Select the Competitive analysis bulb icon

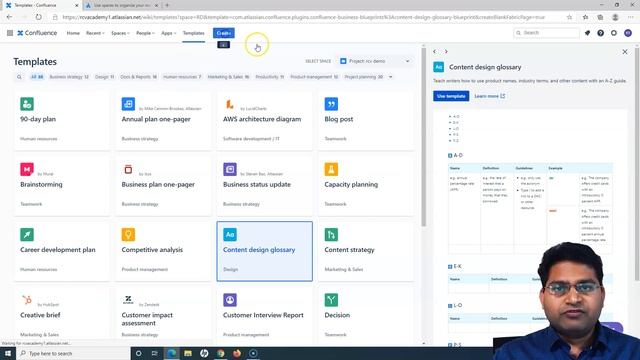pos(128,235)
